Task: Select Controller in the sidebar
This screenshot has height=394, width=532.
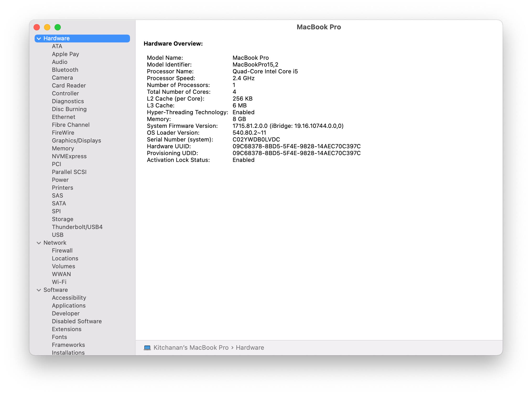Action: 65,94
